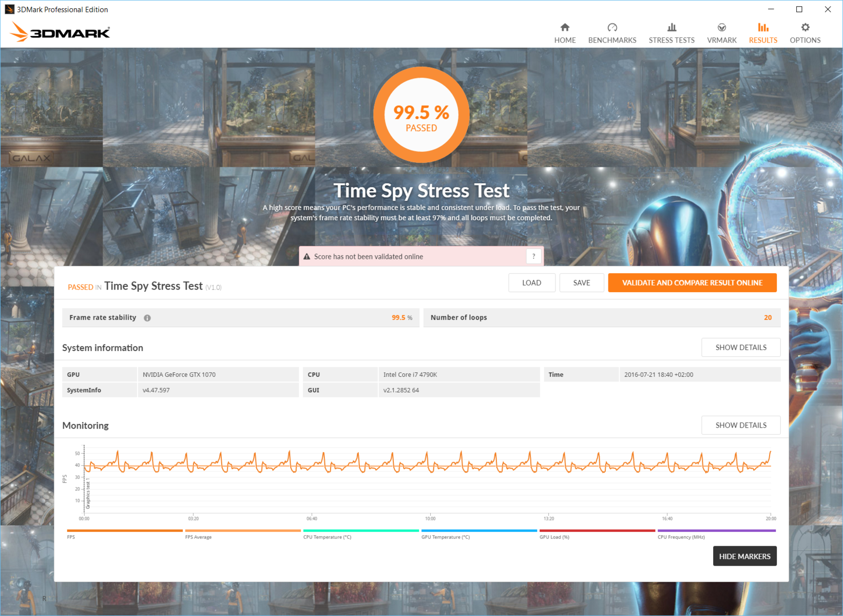Select the SystemInfo version v4.47.597
This screenshot has height=616, width=843.
tap(156, 390)
